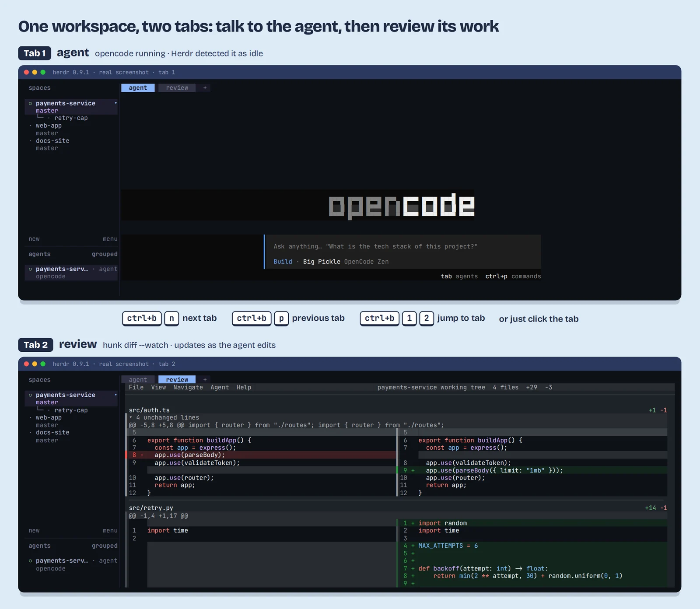Click the Build agent mode label

coord(283,262)
